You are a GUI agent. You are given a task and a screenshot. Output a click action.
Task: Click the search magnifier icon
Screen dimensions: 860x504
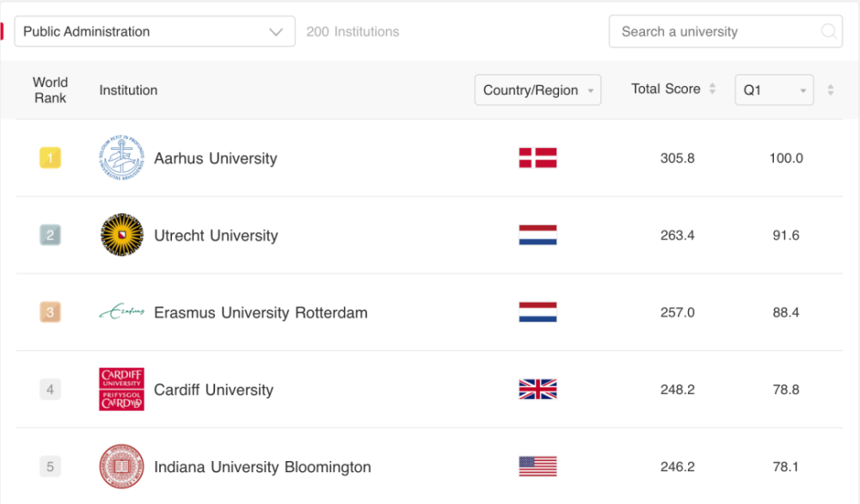coord(829,32)
